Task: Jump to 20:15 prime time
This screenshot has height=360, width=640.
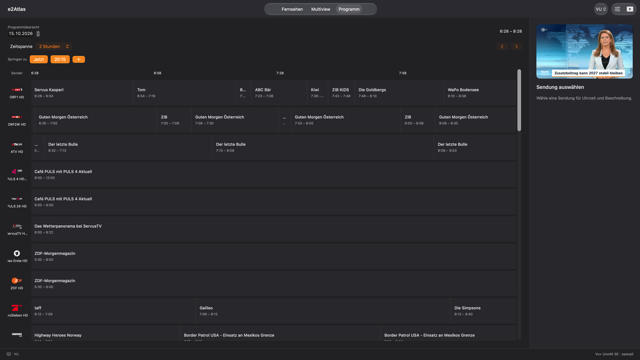Action: click(x=60, y=60)
